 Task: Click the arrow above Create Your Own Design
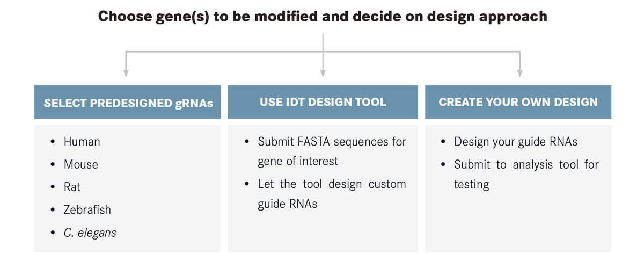(x=519, y=71)
